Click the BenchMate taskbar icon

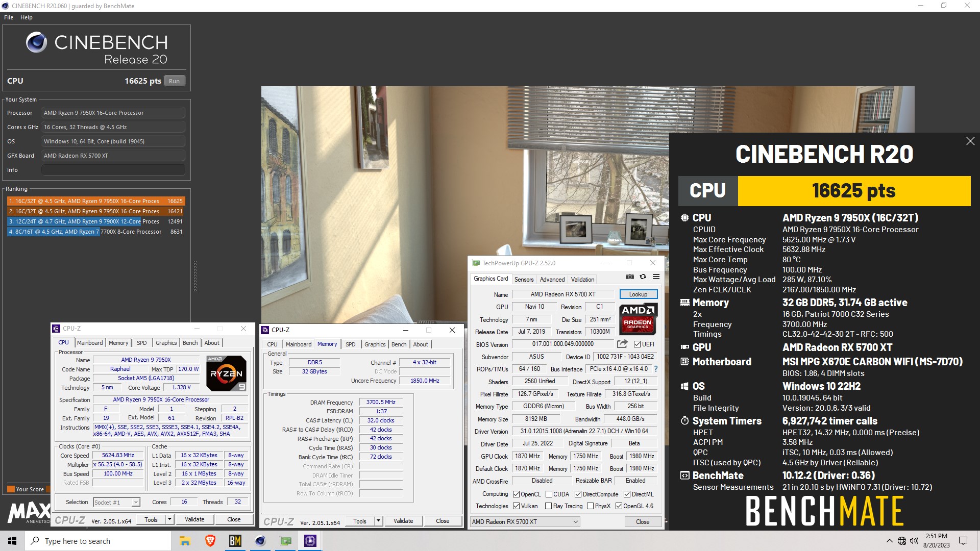(x=235, y=541)
